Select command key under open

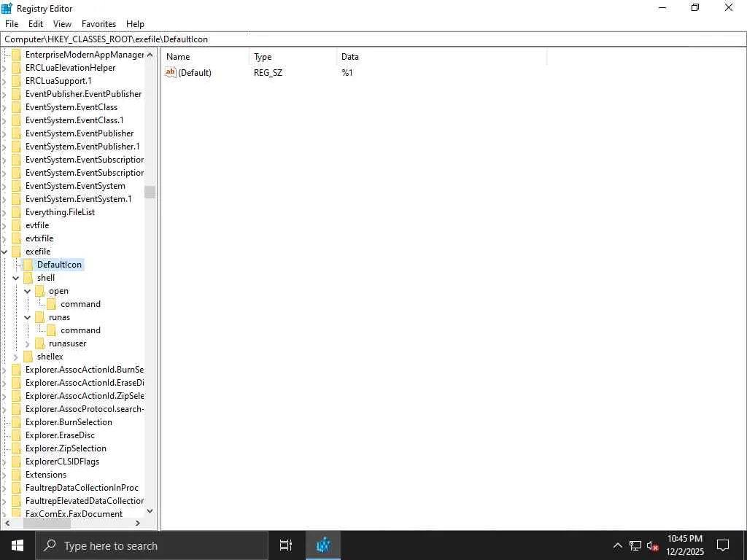tap(80, 304)
